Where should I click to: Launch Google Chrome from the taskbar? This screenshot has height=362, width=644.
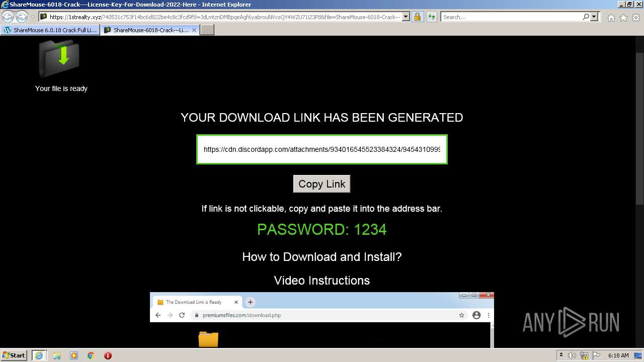(x=91, y=355)
